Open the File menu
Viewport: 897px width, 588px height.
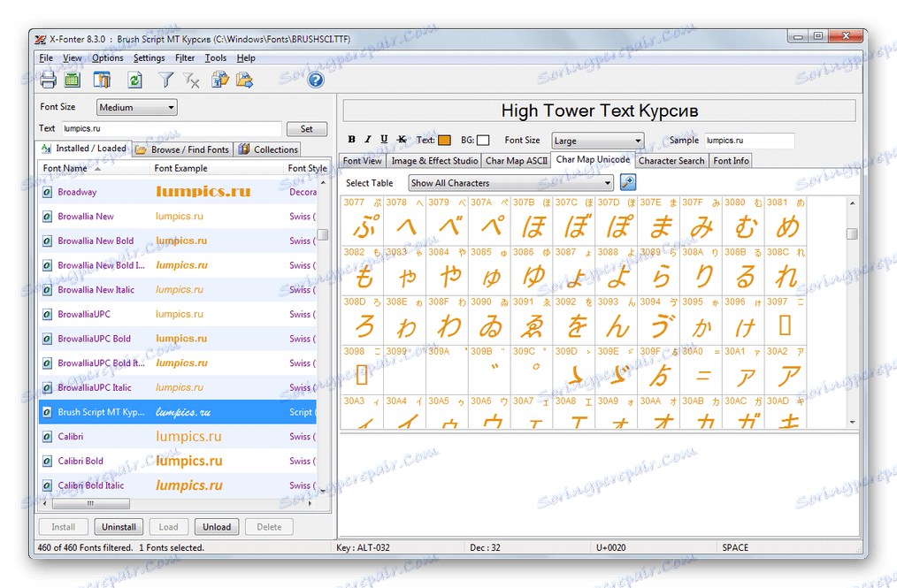coord(46,57)
